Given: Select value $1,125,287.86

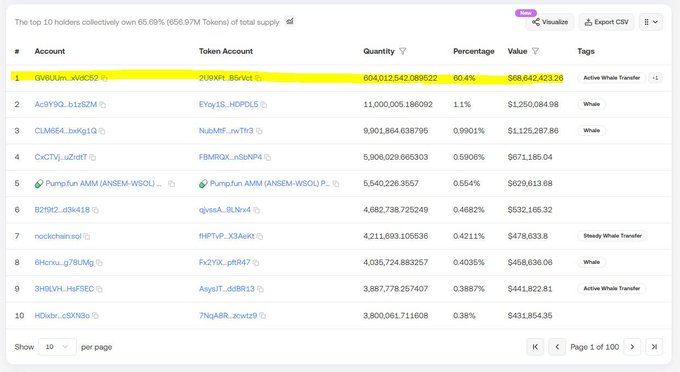Looking at the screenshot, I should (x=533, y=131).
